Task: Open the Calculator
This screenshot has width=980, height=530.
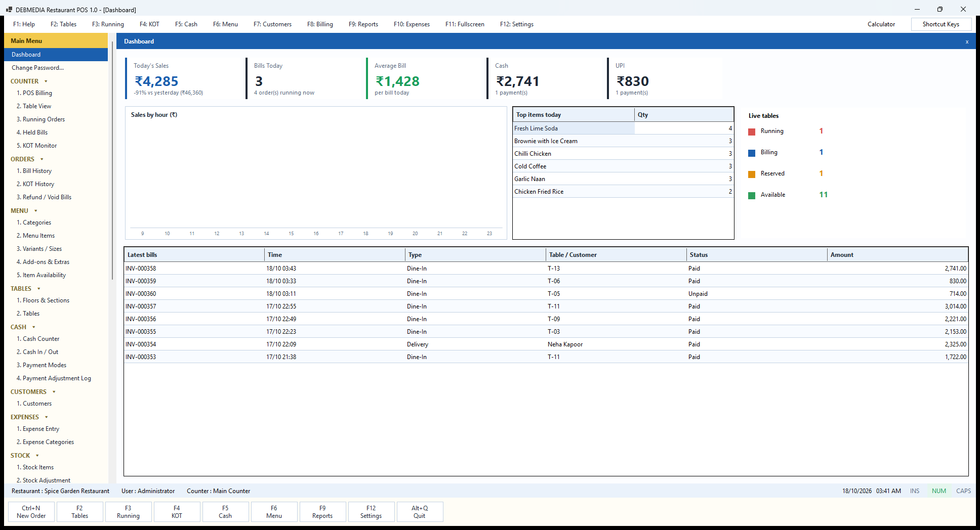Action: [x=881, y=24]
